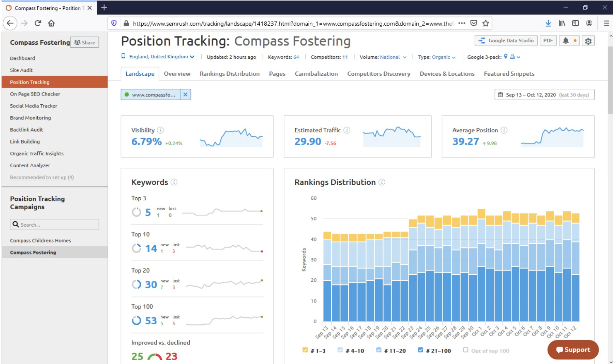Screen dimensions: 613x364
Task: Export report with PDF button
Action: tap(548, 41)
